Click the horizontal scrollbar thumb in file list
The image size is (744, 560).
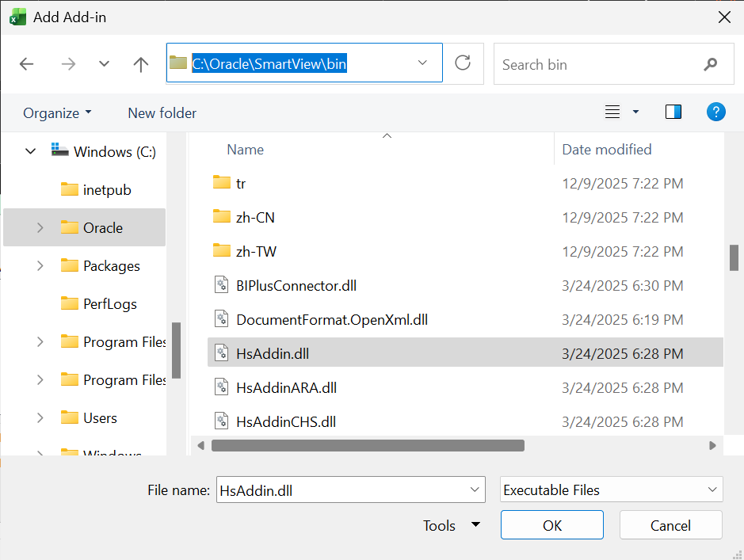368,445
